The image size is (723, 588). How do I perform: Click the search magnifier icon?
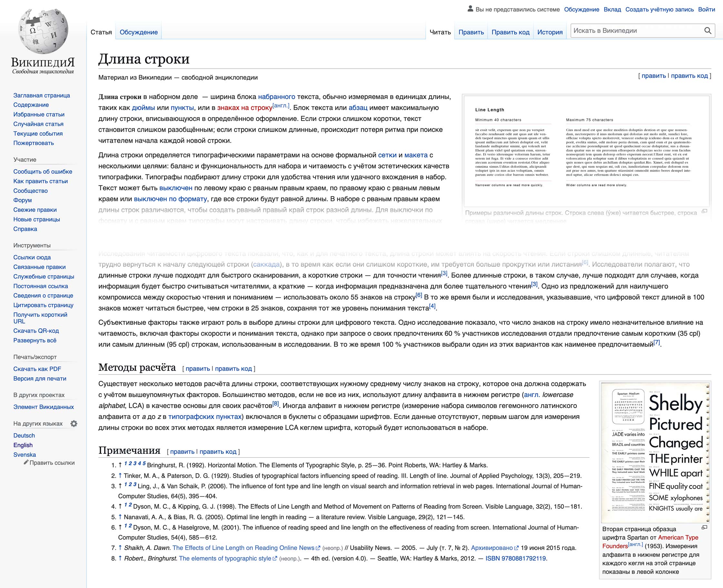point(708,31)
